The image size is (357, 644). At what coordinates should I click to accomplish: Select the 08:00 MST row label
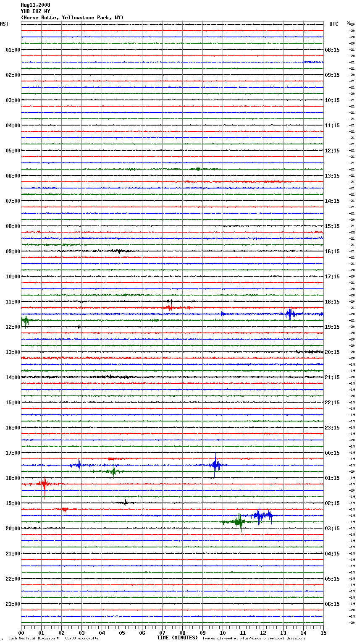(13, 226)
